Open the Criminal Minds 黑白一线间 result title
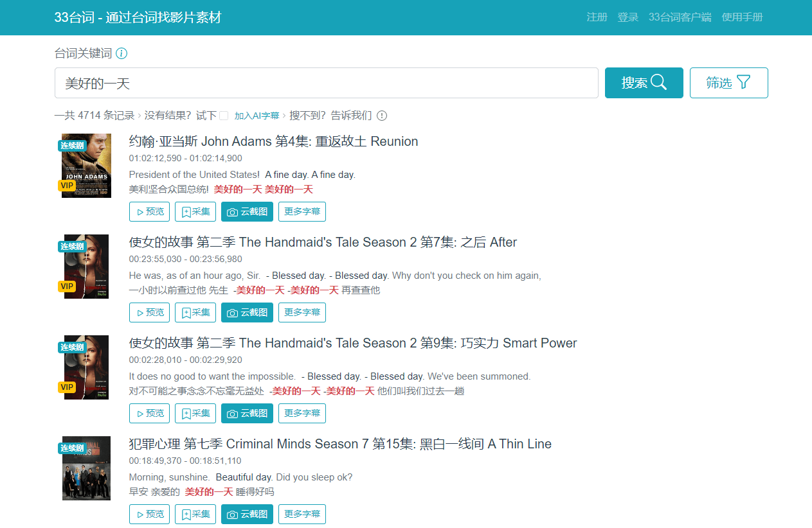Viewport: 812px width, 528px height. tap(340, 444)
